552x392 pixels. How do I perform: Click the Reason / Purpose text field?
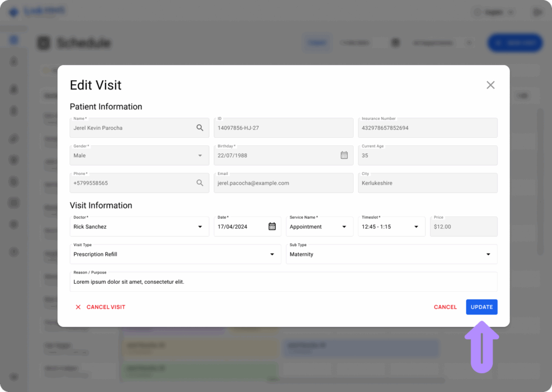[x=284, y=282]
